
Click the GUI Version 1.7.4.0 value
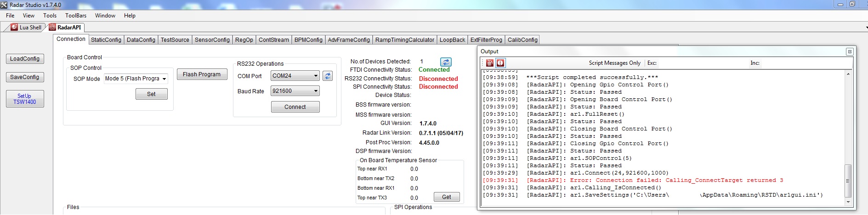click(428, 124)
